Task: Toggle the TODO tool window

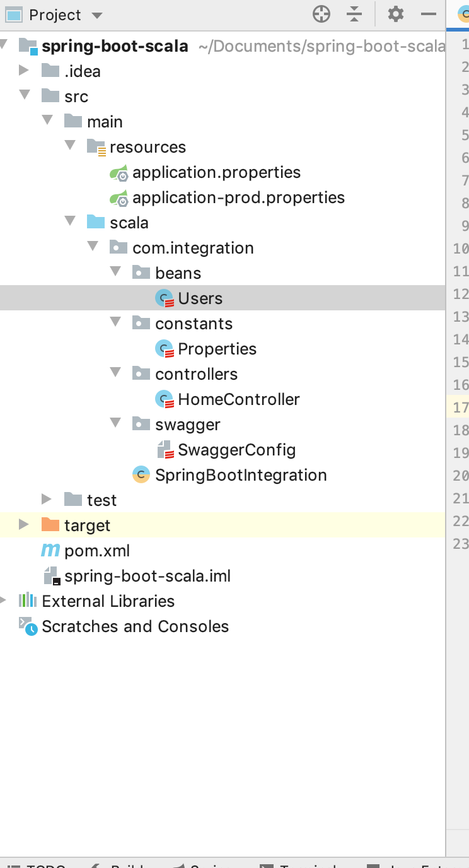Action: click(38, 864)
